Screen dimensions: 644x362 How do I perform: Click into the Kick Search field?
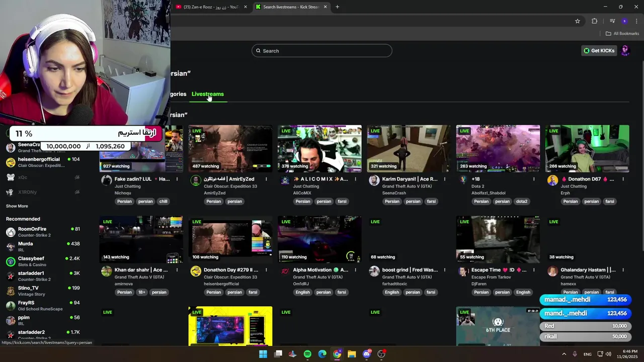pyautogui.click(x=322, y=51)
